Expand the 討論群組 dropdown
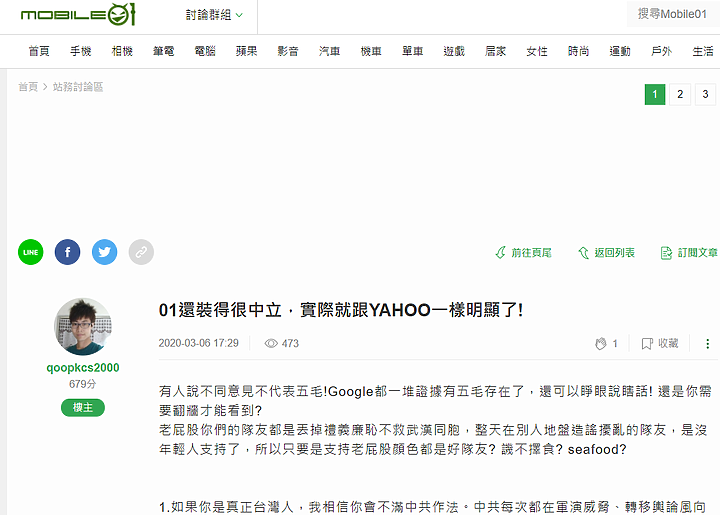 [214, 15]
